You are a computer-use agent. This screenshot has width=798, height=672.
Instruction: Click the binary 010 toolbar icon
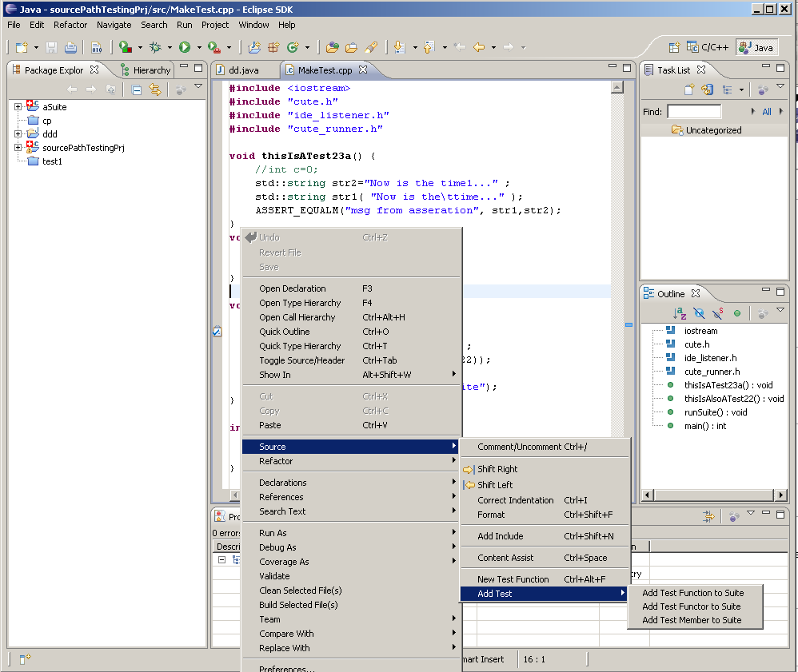coord(96,47)
